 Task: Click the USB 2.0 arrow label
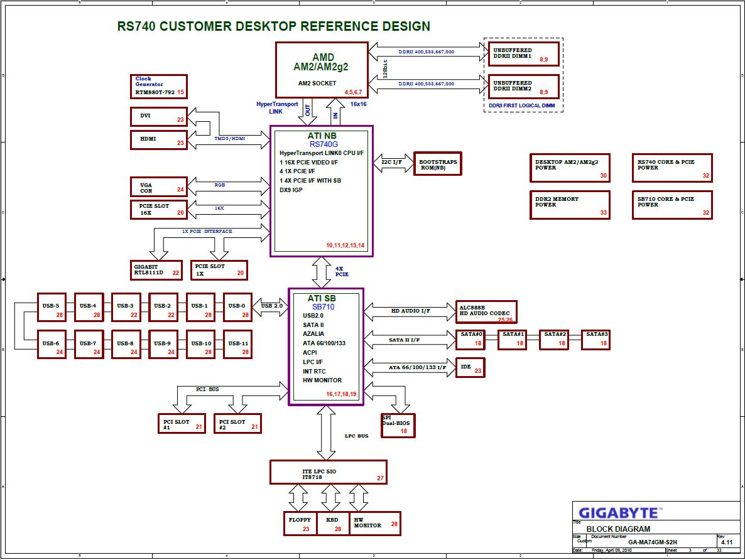coord(272,306)
